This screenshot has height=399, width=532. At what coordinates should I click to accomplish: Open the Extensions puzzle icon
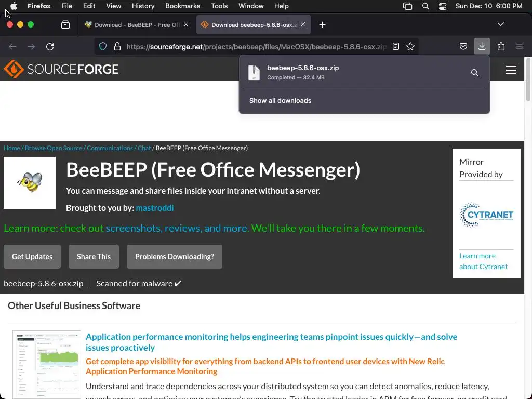coord(501,46)
